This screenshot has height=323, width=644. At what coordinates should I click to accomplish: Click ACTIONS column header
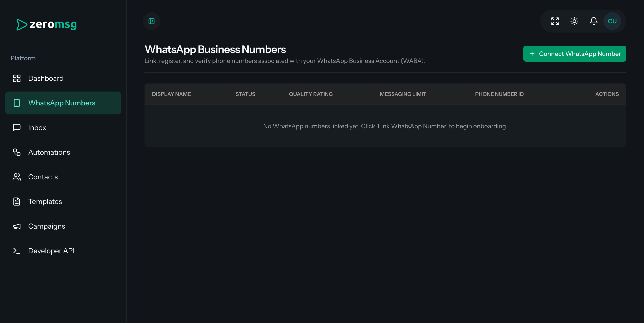click(607, 94)
